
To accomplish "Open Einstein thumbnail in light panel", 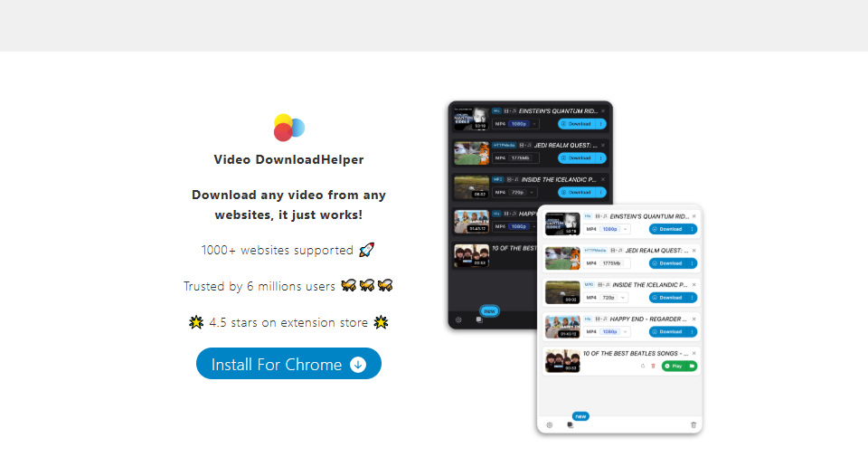I will (x=562, y=224).
